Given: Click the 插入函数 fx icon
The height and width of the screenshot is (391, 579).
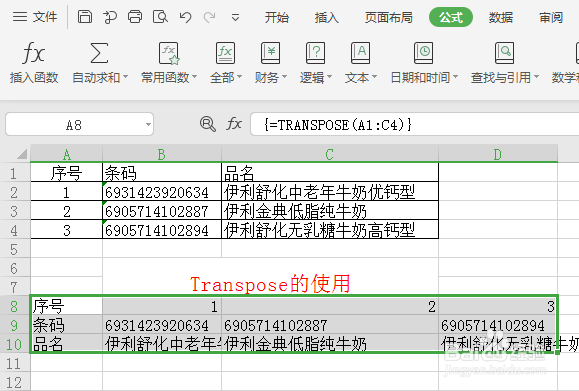Looking at the screenshot, I should click(34, 53).
